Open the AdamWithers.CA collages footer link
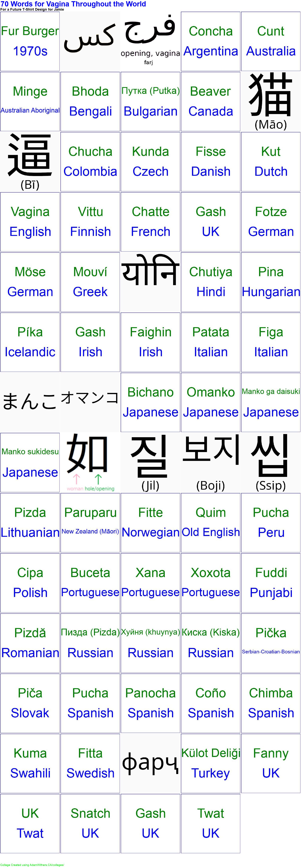Screen dimensions: 307x868 pyautogui.click(x=32, y=865)
